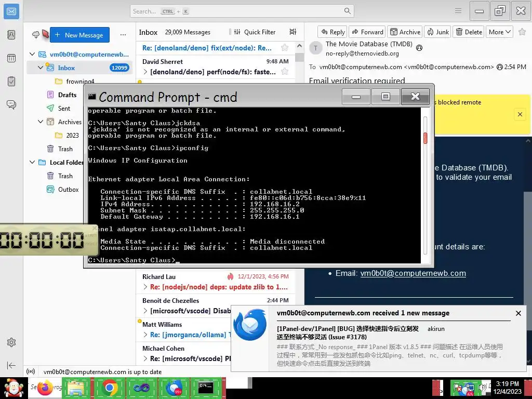This screenshot has width=532, height=399.
Task: Click the Command Prompt title bar icon
Action: click(92, 96)
